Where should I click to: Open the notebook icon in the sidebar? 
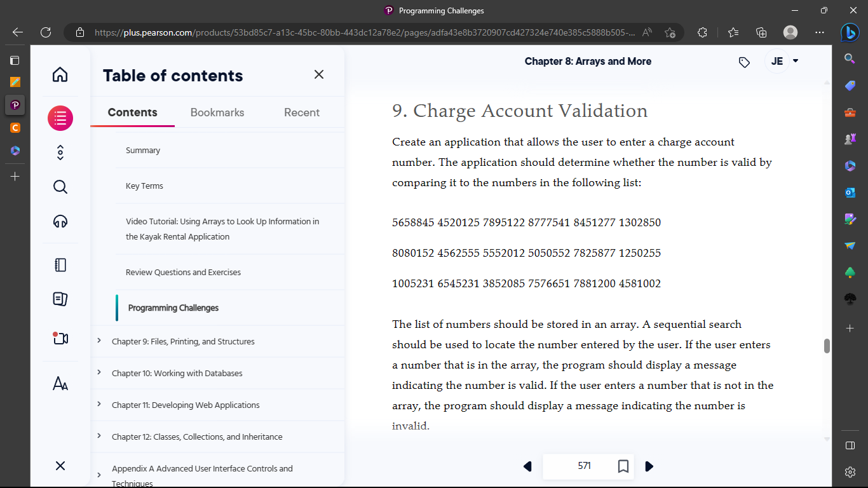pos(60,264)
